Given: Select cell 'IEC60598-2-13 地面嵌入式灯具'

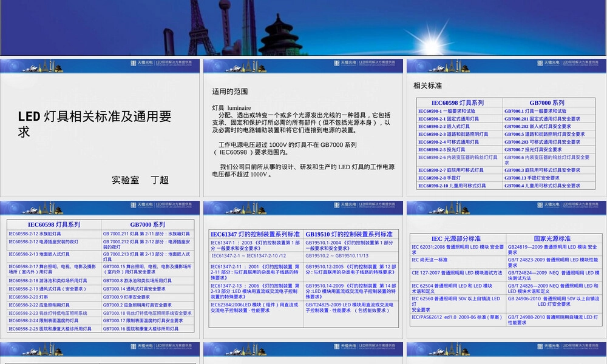Looking at the screenshot, I should click(54, 257).
